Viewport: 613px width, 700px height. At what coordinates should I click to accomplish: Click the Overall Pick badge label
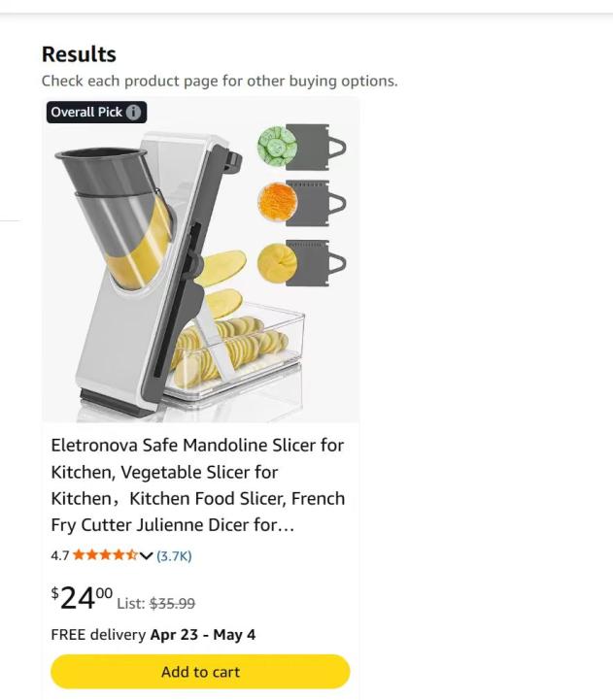click(x=86, y=112)
